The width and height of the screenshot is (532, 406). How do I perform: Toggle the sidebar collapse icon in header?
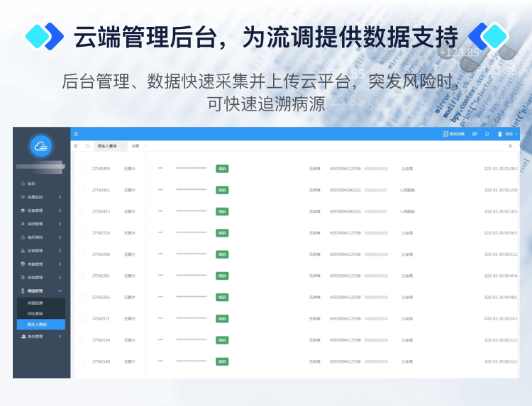coord(77,134)
